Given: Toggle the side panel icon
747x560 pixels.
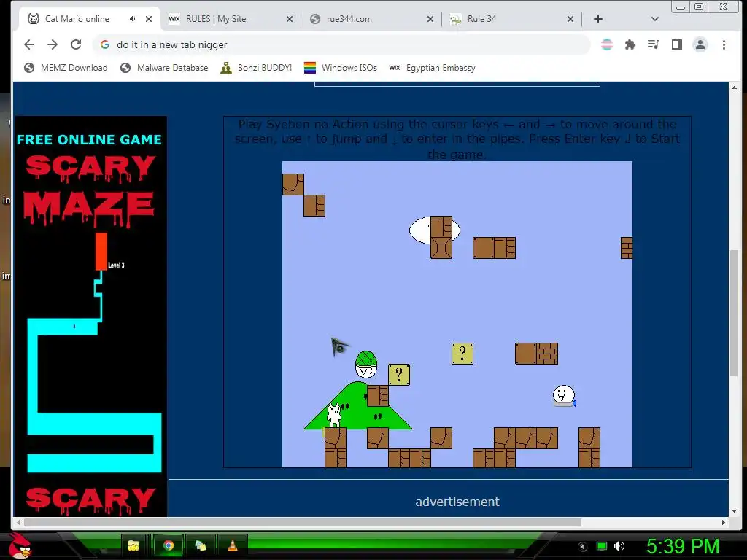Looking at the screenshot, I should coord(676,44).
